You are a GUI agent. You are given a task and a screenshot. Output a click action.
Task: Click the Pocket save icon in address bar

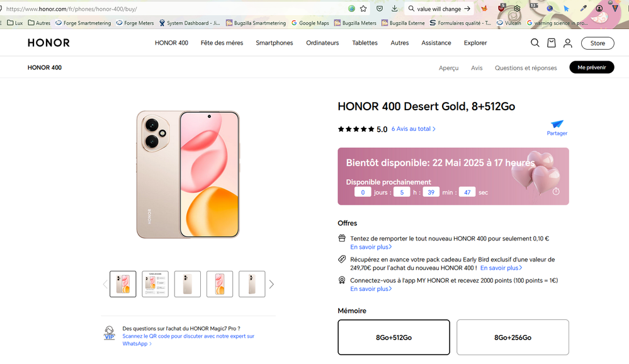tap(379, 9)
